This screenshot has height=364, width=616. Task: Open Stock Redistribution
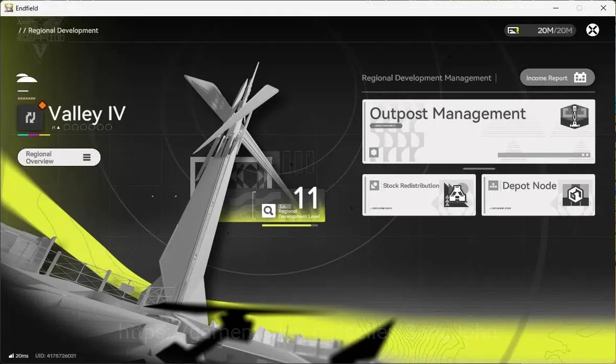(419, 195)
